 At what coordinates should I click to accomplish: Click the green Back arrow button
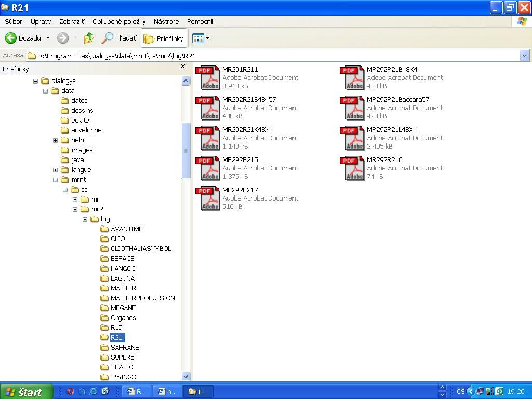(10, 38)
